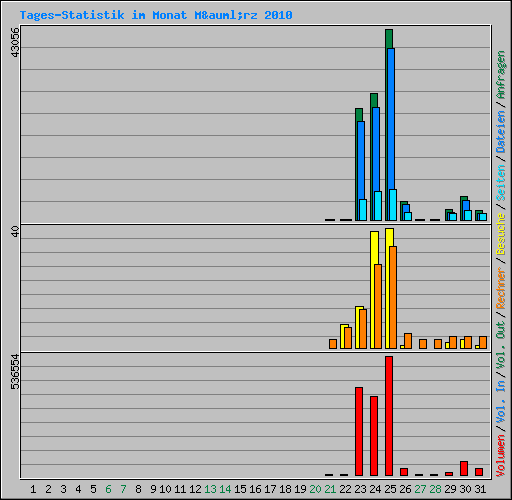Click the x-axis day label 26
Viewport: 512px width, 500px height.
[x=405, y=489]
